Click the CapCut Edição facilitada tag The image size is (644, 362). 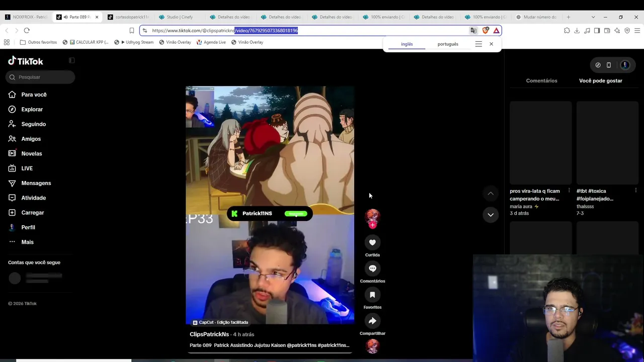coord(220,322)
